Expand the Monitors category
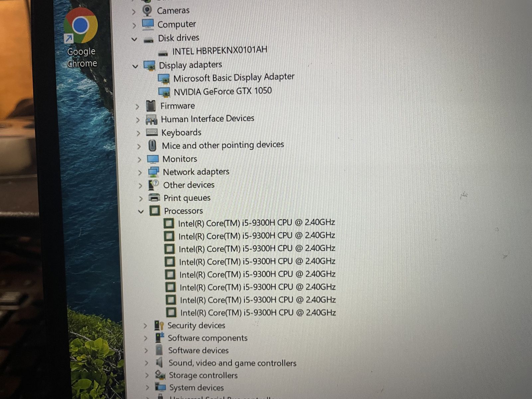Screen dimensions: 532x399 [139, 160]
